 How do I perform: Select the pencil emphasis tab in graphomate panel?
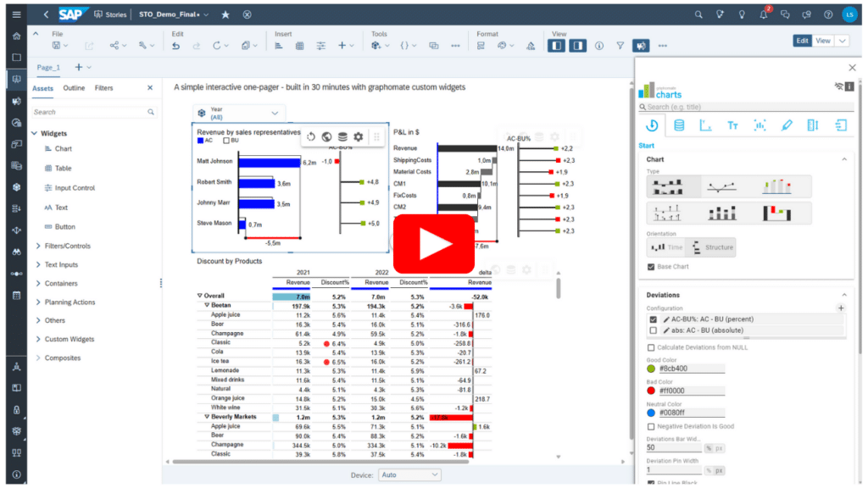coord(787,125)
